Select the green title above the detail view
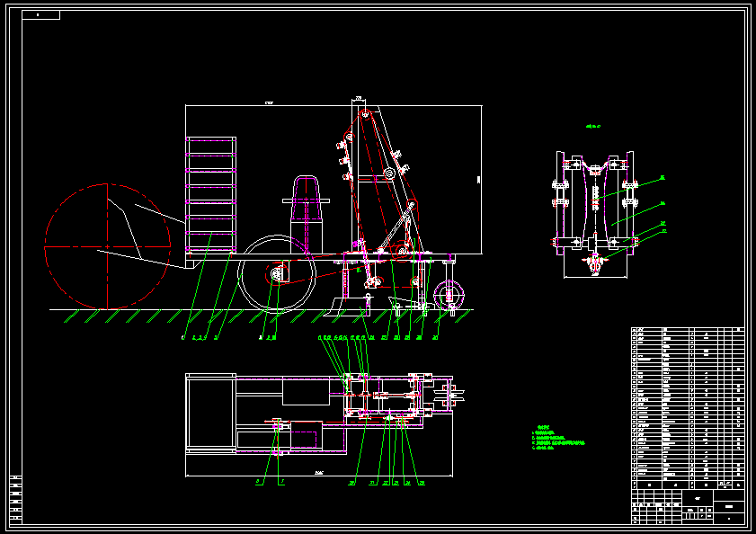The height and width of the screenshot is (534, 756). coord(593,127)
